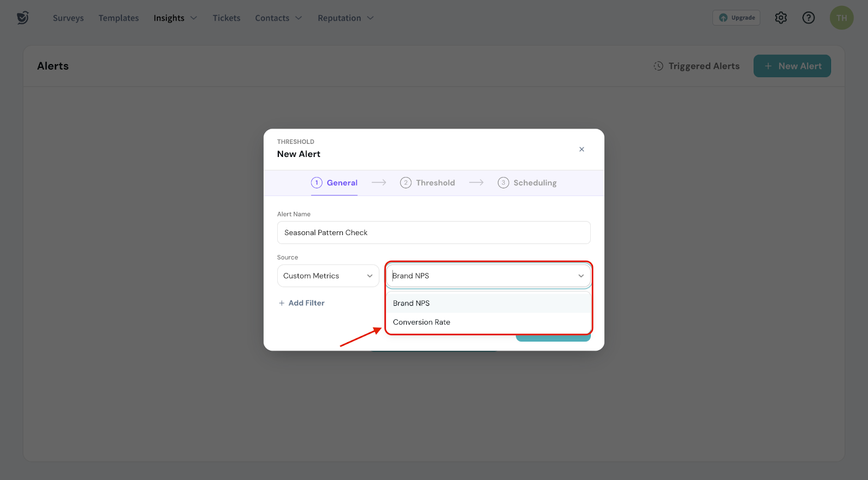Collapse the Brand NPS metric dropdown chevron

pyautogui.click(x=581, y=276)
